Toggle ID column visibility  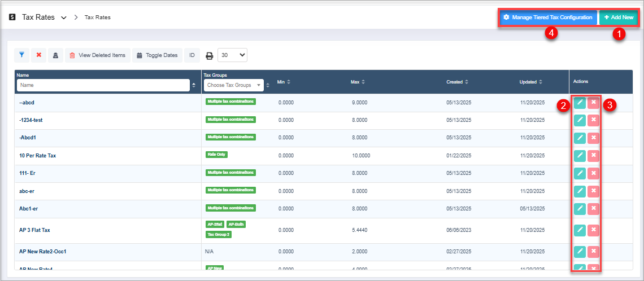[x=192, y=55]
